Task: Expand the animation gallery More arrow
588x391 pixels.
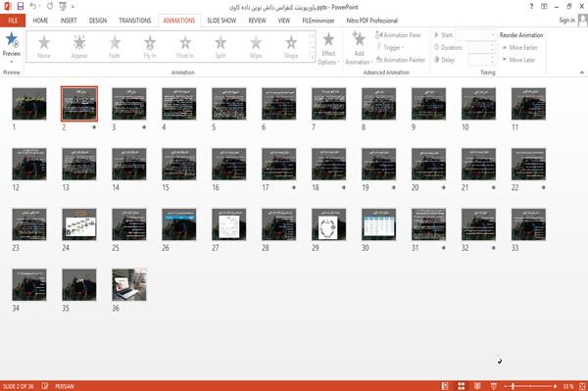Action: [312, 57]
